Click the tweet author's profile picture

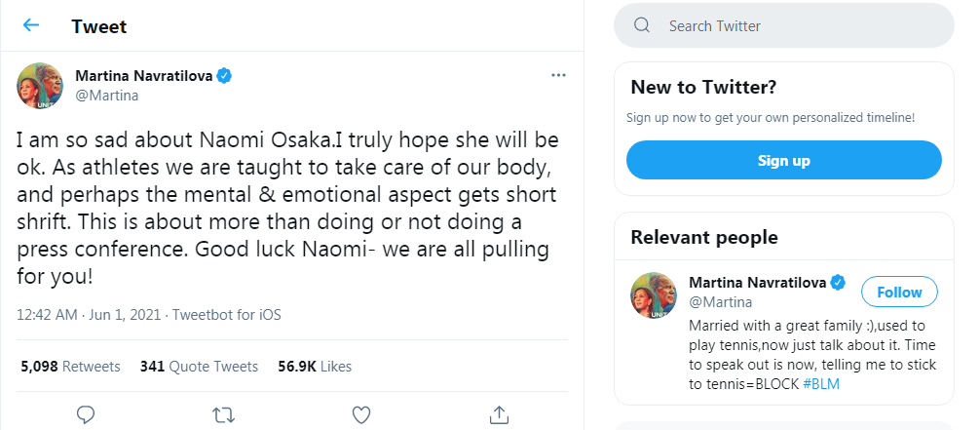pos(40,86)
